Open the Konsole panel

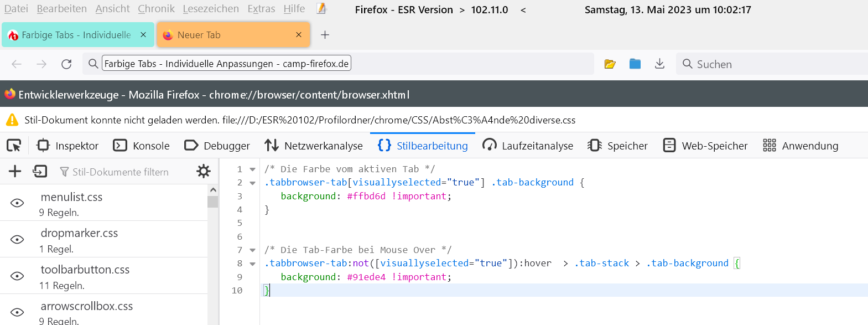[142, 146]
